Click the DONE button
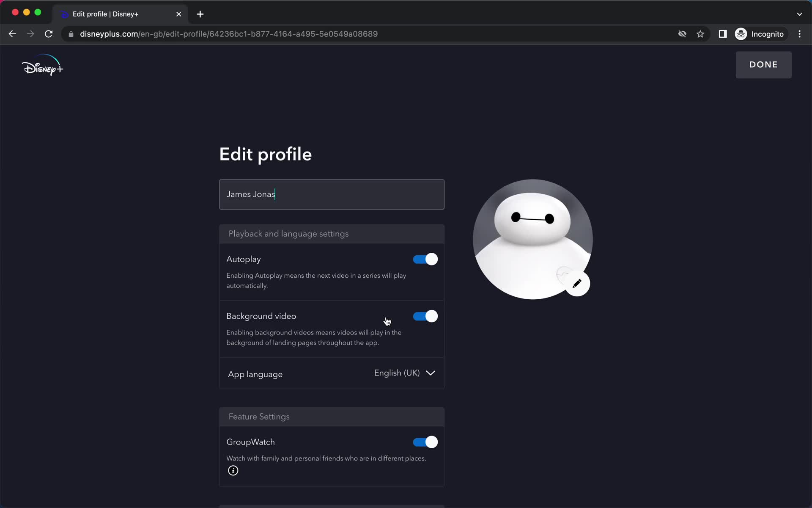The width and height of the screenshot is (812, 508). (763, 65)
